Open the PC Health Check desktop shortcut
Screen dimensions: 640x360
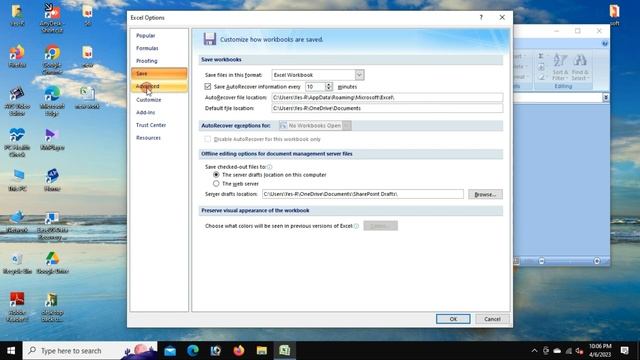click(17, 142)
